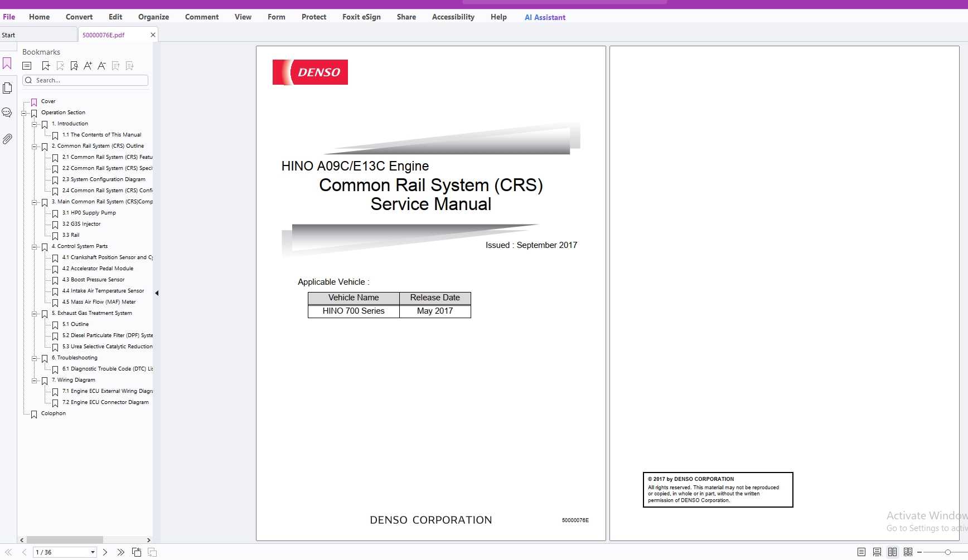Jump to the Cover bookmark
Viewport: 968px width, 560px height.
point(48,101)
